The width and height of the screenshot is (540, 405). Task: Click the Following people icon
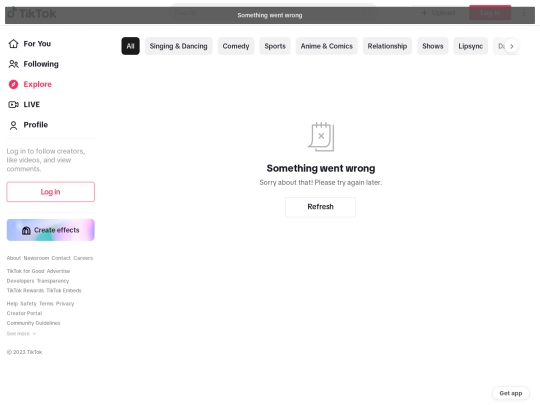(13, 64)
